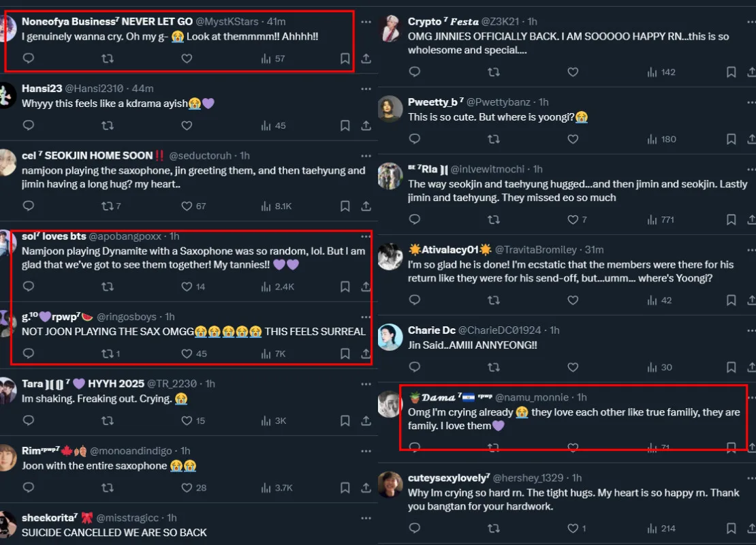
Task: Retweet cel's tweet about namjoon's saxophone
Action: (107, 206)
